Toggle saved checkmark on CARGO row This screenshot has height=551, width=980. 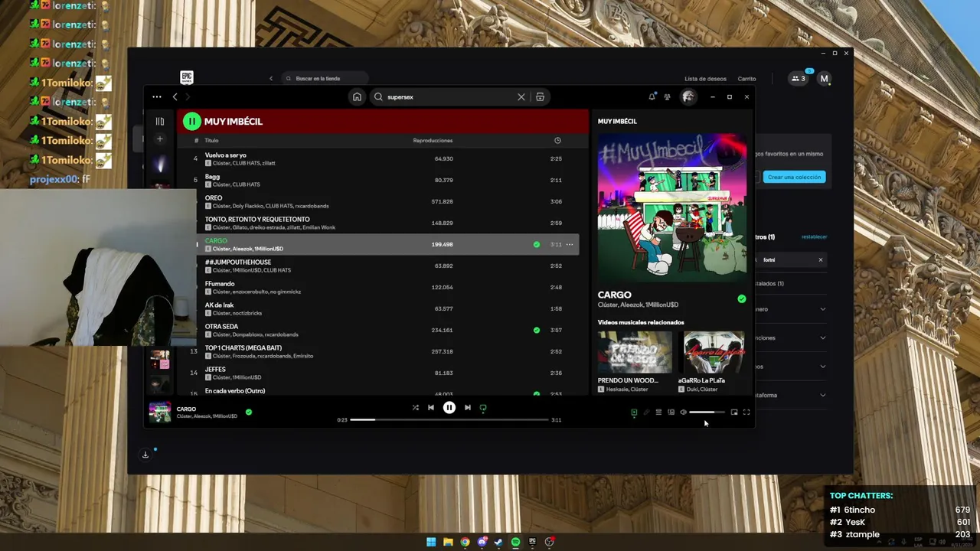click(x=537, y=245)
